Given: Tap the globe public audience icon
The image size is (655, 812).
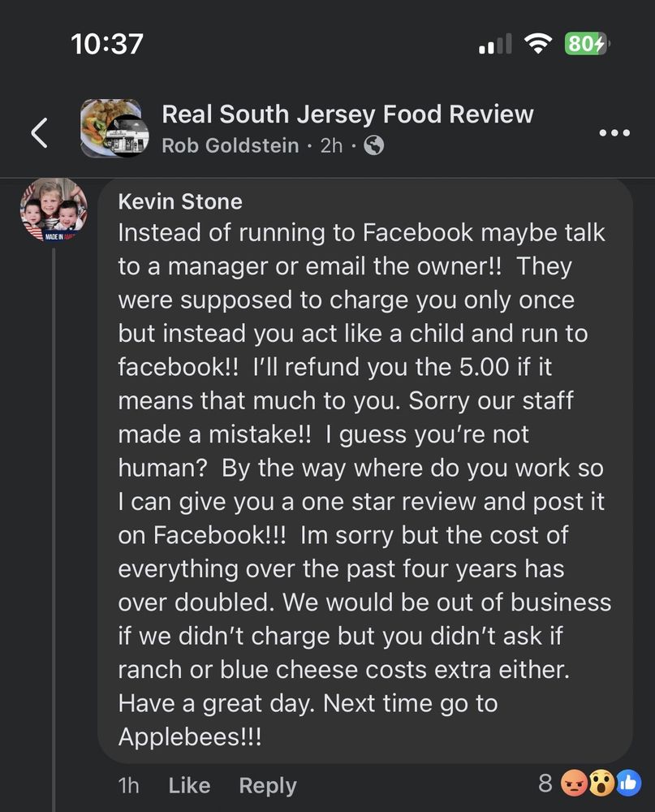Looking at the screenshot, I should [373, 146].
